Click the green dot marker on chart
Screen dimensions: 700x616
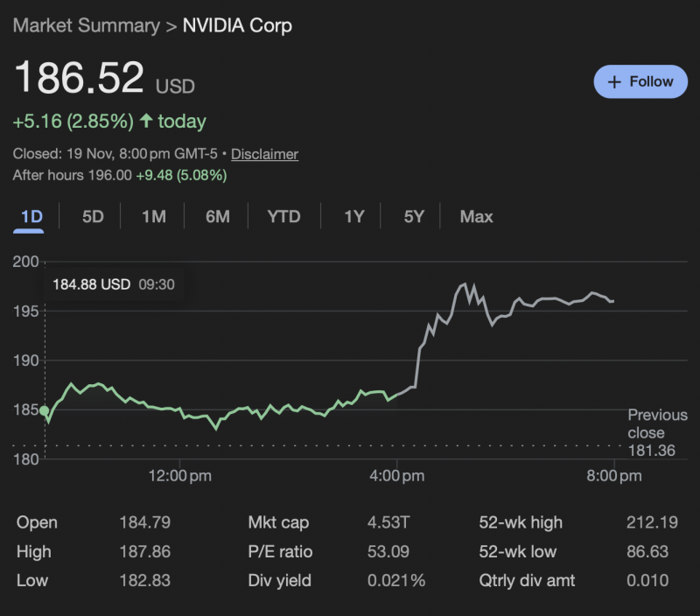pyautogui.click(x=45, y=410)
